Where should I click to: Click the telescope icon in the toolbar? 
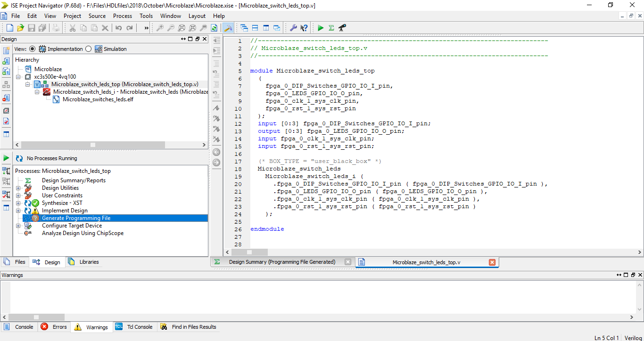[x=342, y=28]
